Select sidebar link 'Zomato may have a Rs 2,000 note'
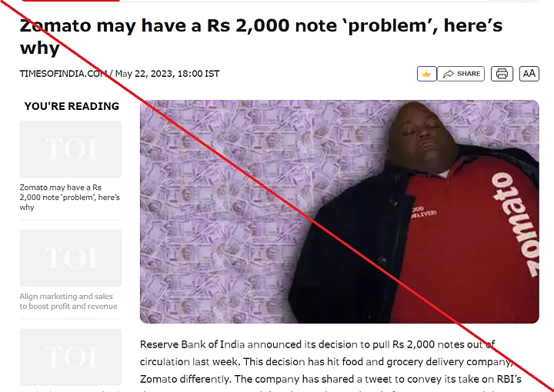 point(69,198)
